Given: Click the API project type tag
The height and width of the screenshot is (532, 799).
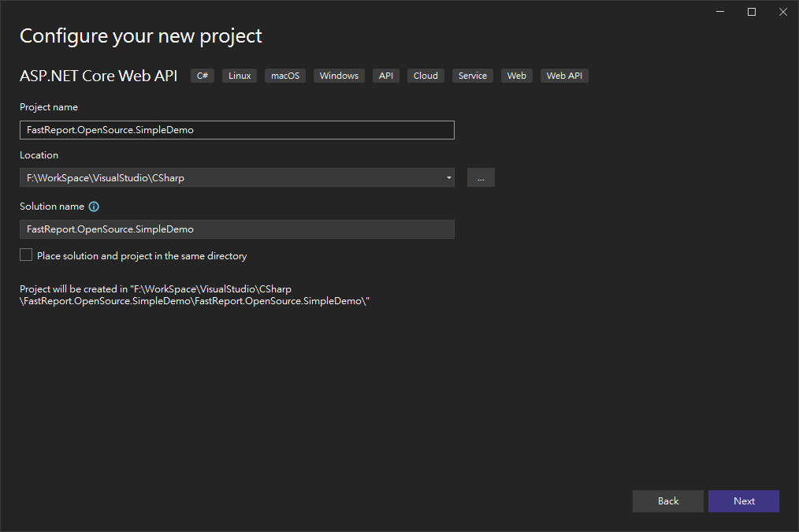Looking at the screenshot, I should click(386, 76).
